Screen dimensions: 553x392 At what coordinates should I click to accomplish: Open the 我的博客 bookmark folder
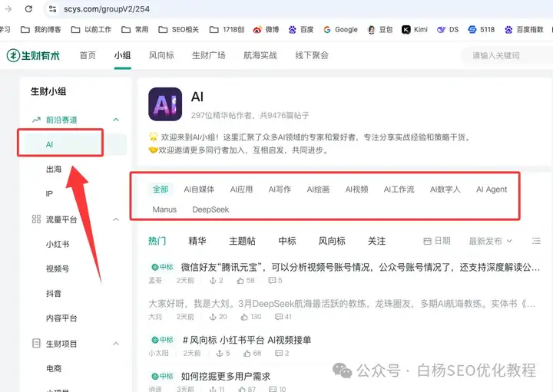(41, 30)
